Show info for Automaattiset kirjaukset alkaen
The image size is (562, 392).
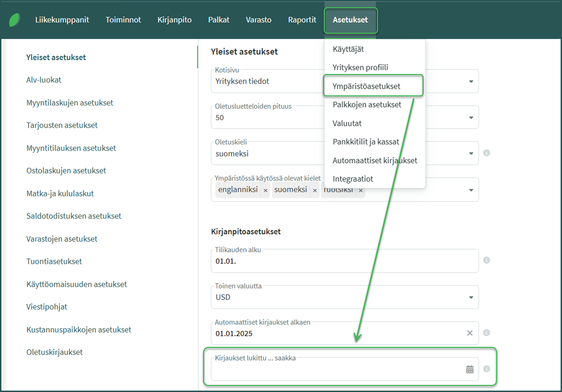(x=487, y=333)
